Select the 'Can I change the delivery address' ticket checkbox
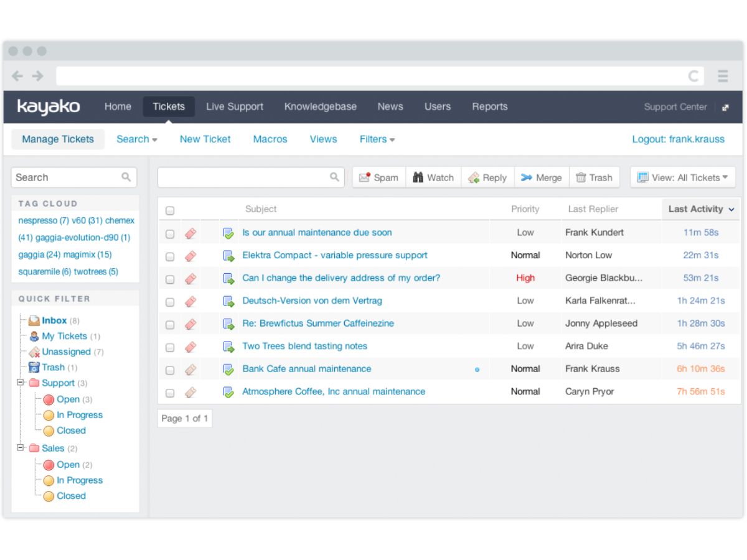The width and height of the screenshot is (747, 560). pos(170,279)
